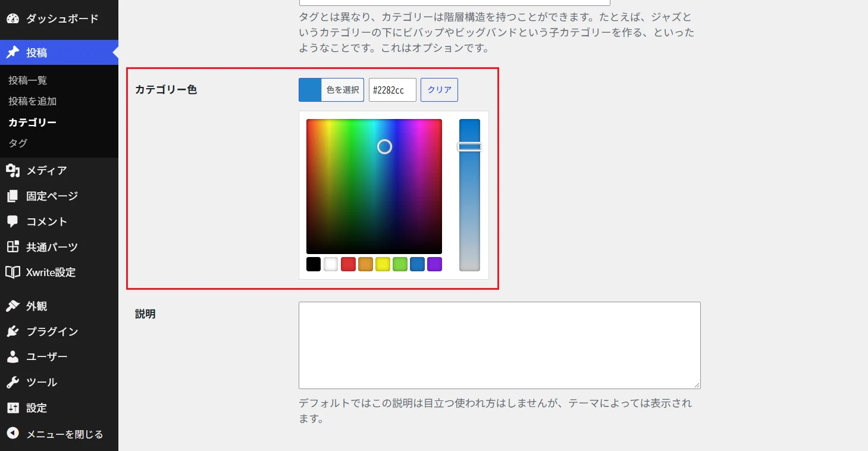Click the #2282cc hex color field
This screenshot has height=451, width=868.
(x=393, y=90)
